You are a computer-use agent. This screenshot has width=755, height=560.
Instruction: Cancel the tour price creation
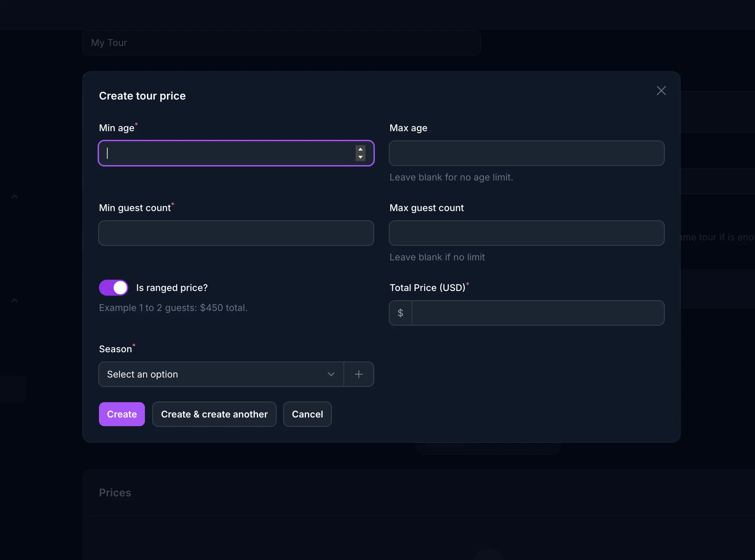pyautogui.click(x=307, y=414)
